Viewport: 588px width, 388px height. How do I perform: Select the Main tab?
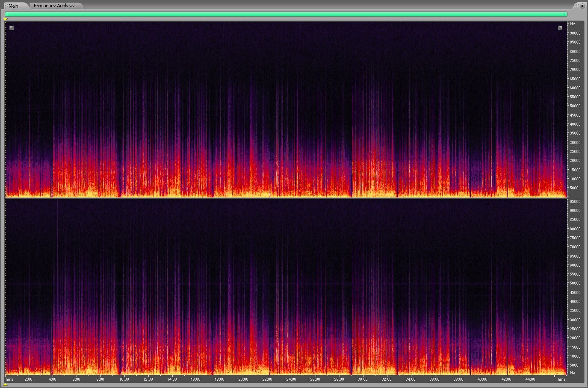tap(14, 6)
